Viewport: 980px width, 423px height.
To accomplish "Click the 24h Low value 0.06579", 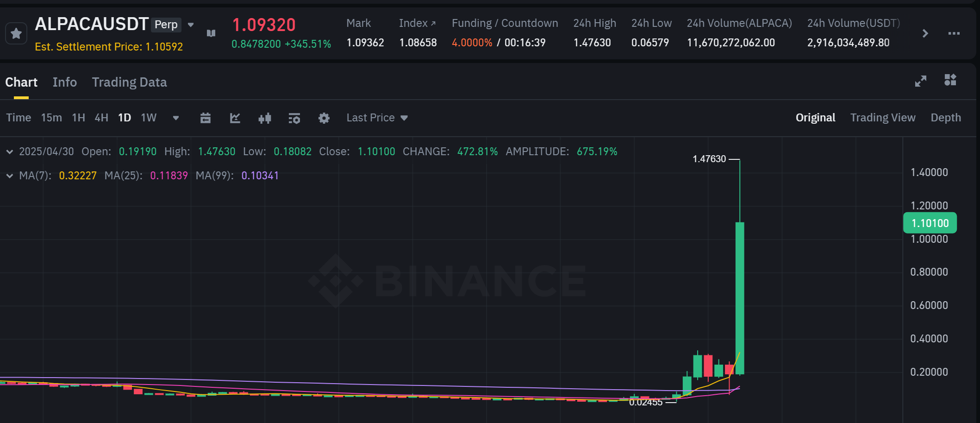I will click(x=650, y=43).
